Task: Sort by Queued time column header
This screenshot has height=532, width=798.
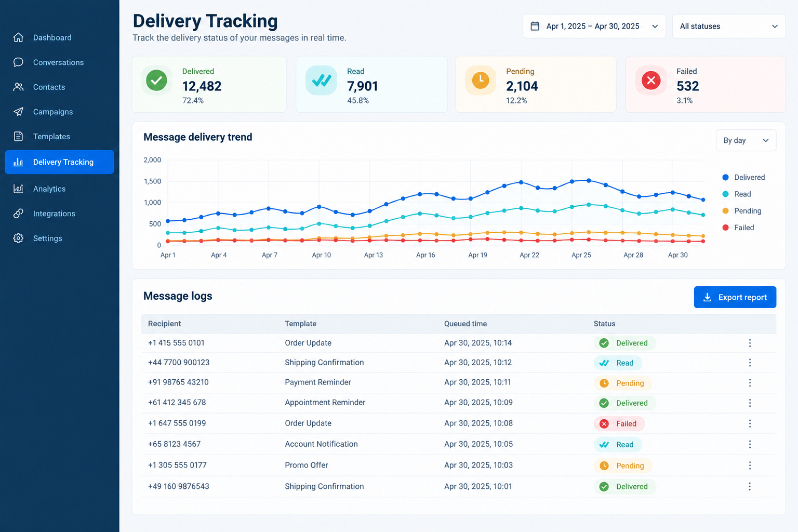Action: pos(465,324)
